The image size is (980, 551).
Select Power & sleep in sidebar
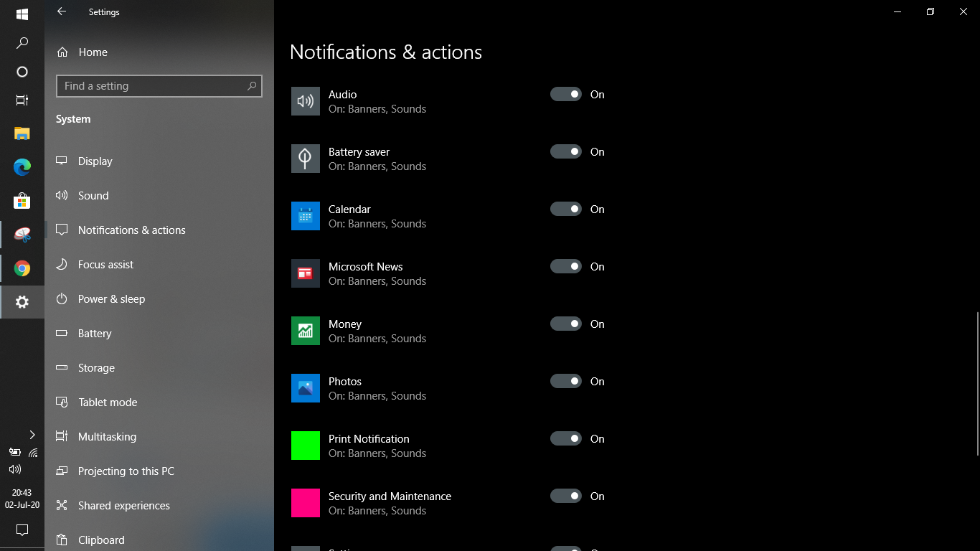159,299
